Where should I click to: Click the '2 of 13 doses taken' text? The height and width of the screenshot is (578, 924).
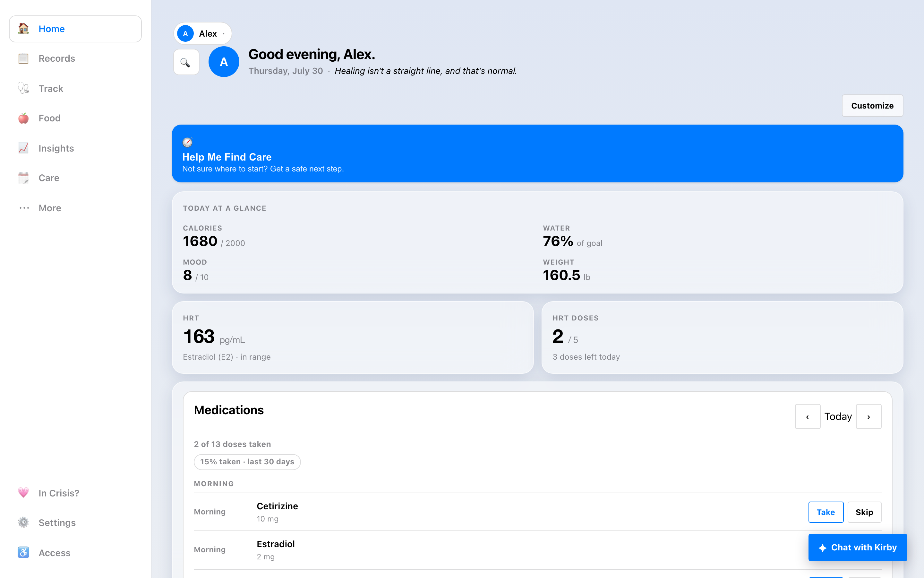[x=232, y=444]
